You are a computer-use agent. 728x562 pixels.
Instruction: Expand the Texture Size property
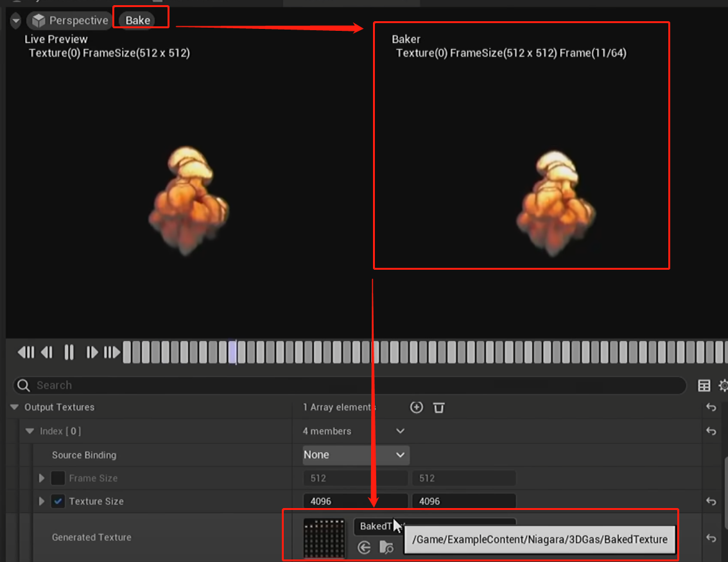click(x=41, y=501)
